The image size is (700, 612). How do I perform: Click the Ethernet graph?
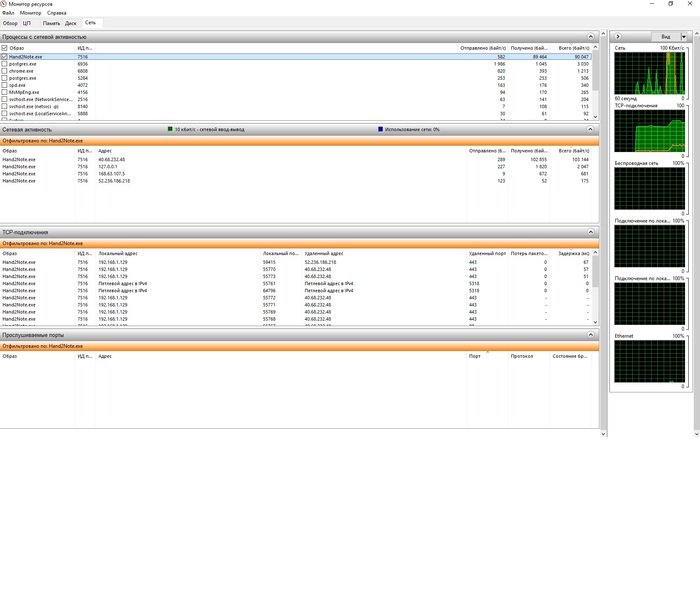click(x=649, y=361)
